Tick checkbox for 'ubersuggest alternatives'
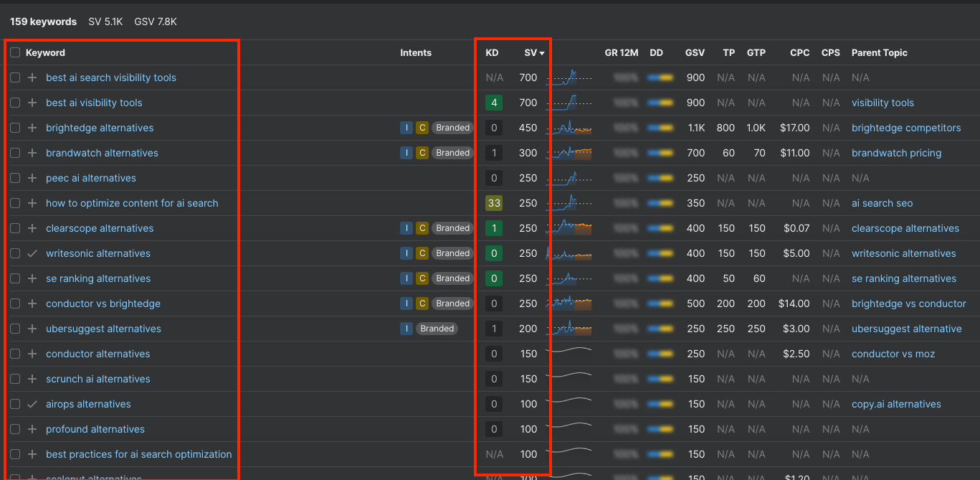Image resolution: width=980 pixels, height=480 pixels. click(15, 329)
